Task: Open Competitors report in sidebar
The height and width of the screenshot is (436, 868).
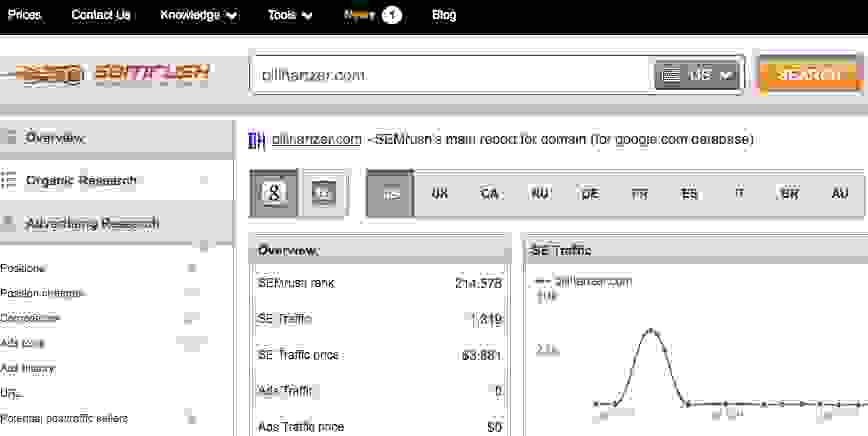Action: pyautogui.click(x=29, y=318)
